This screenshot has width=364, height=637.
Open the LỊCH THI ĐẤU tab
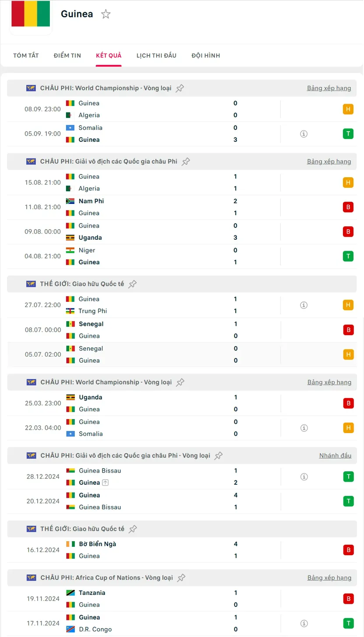click(x=156, y=56)
